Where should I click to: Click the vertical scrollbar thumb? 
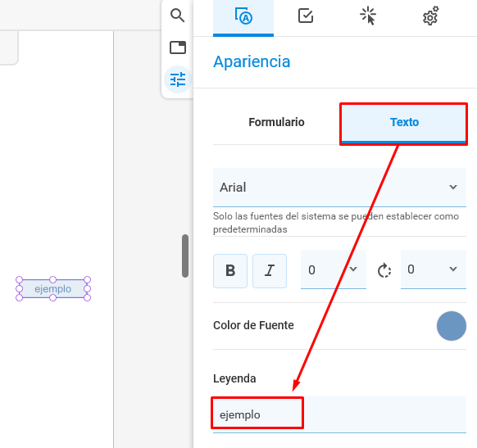[185, 256]
